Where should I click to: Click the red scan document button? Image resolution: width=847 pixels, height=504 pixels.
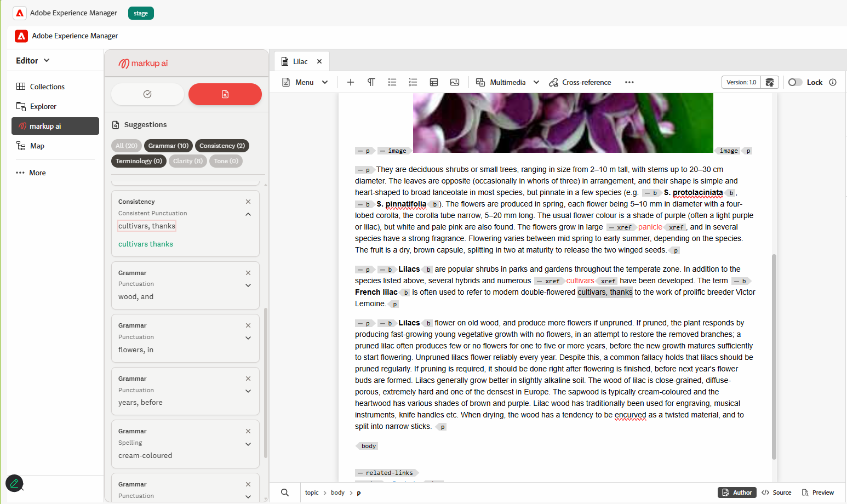point(225,94)
